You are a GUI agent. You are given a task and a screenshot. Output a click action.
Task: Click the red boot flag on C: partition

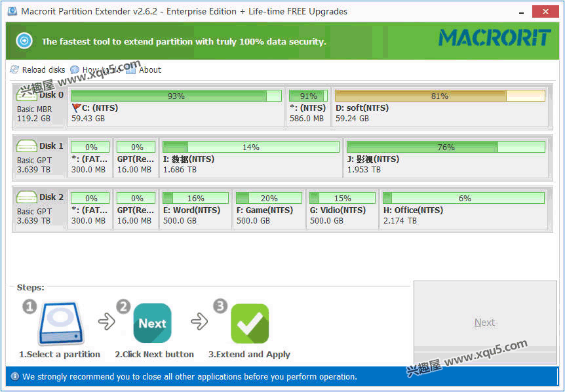coord(76,108)
